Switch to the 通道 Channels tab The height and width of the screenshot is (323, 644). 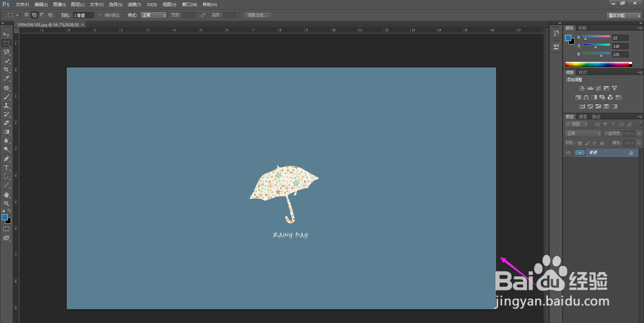tap(583, 117)
